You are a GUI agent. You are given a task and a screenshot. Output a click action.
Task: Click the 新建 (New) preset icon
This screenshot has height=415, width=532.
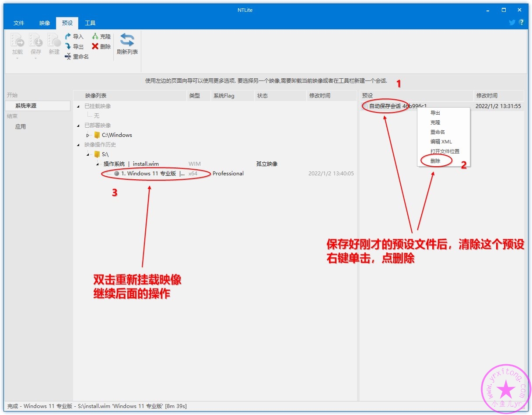coord(54,41)
